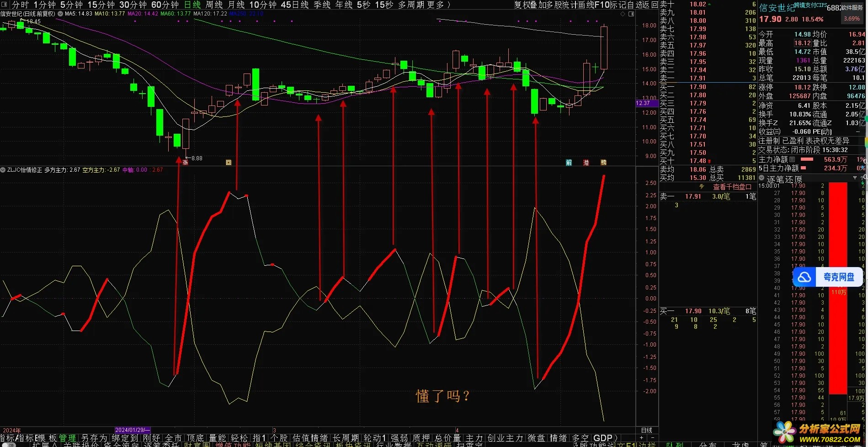868x447 pixels.
Task: Select the 估值情绪 indicator tab
Action: pos(310,438)
